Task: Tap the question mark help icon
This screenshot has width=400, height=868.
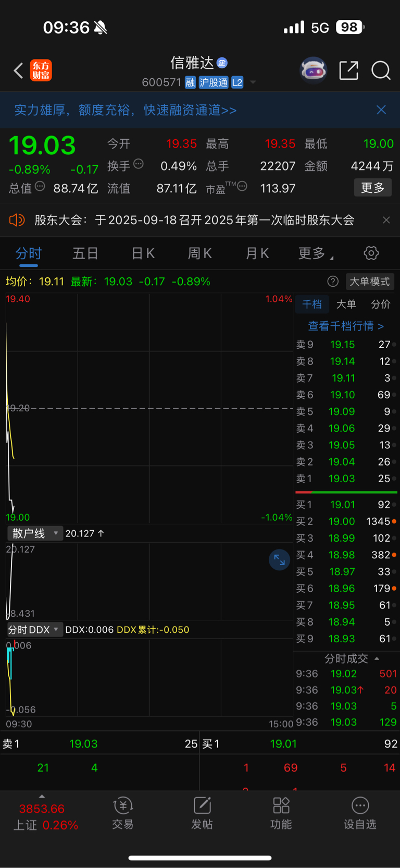Action: pos(333,282)
